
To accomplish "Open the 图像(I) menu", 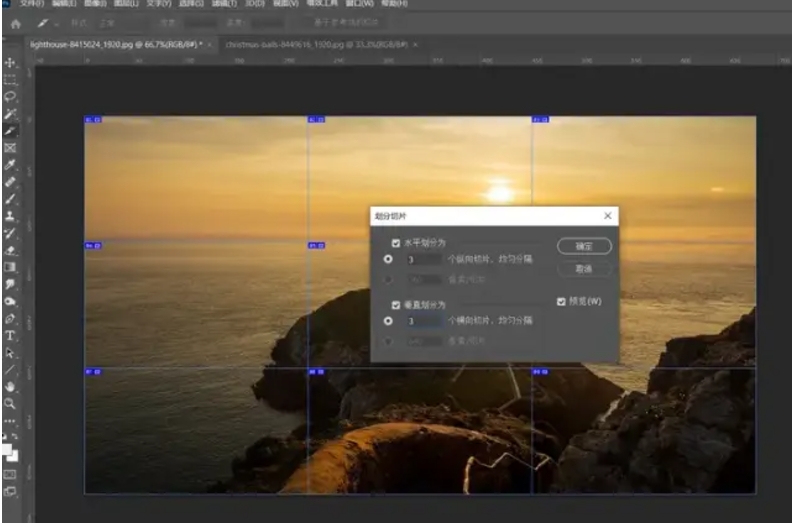I will coord(95,4).
